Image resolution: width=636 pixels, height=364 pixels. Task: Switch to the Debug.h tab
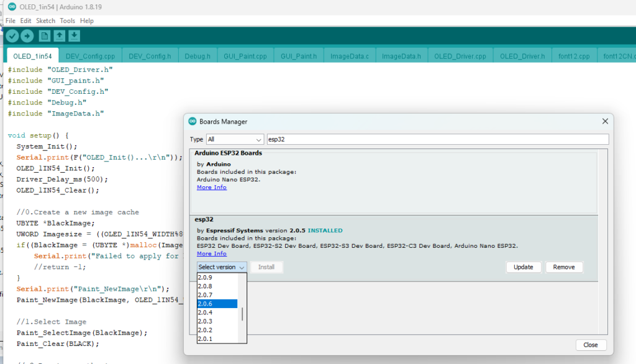(x=198, y=56)
